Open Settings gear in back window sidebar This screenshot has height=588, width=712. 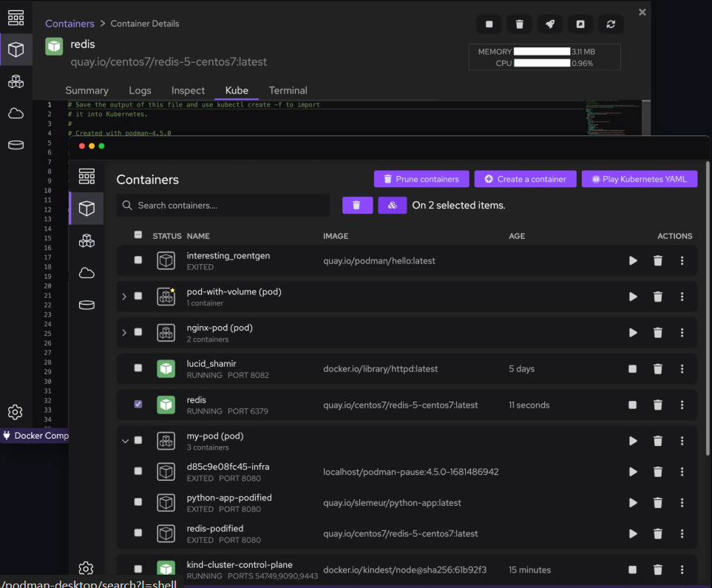(16, 412)
